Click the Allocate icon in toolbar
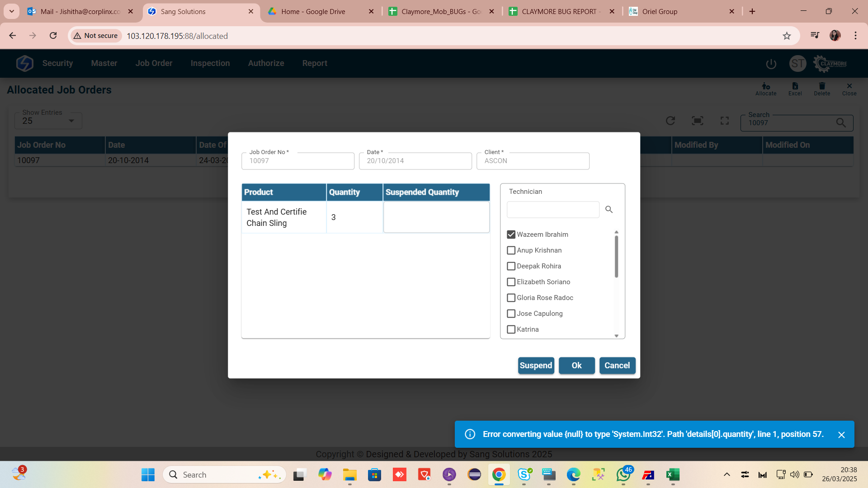The width and height of the screenshot is (868, 488). tap(766, 89)
